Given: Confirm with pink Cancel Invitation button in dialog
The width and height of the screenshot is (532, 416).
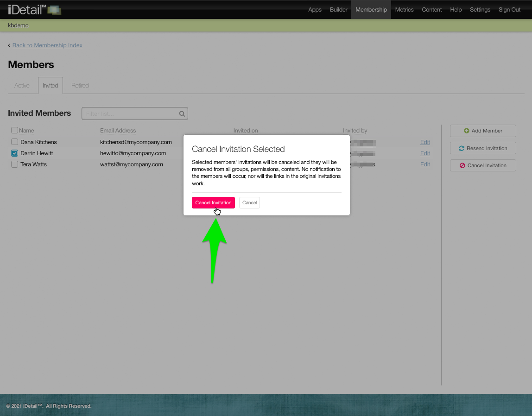Looking at the screenshot, I should click(213, 203).
